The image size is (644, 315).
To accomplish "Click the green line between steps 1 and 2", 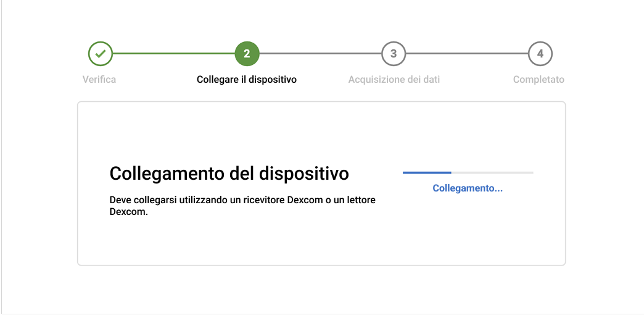I will click(x=173, y=54).
